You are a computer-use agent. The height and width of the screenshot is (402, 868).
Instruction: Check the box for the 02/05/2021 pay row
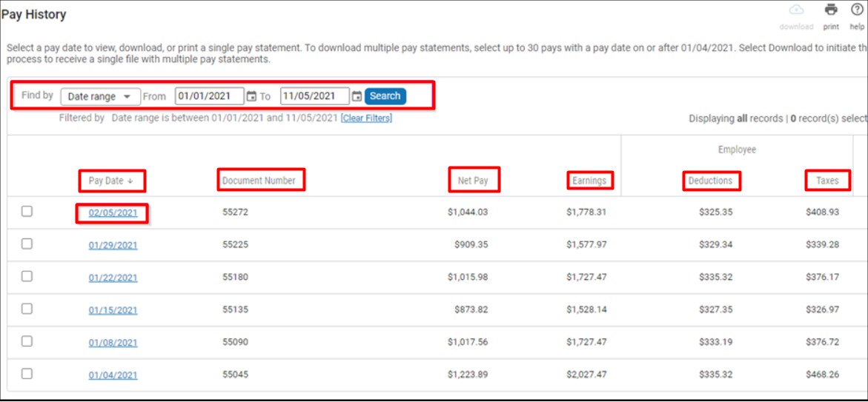pos(27,212)
